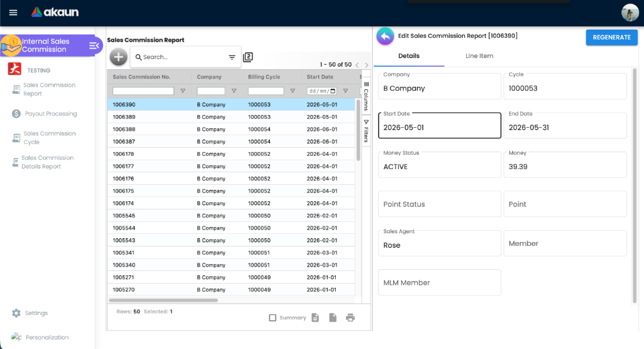
Task: Click the Sales Agent field Rose
Action: click(x=440, y=243)
